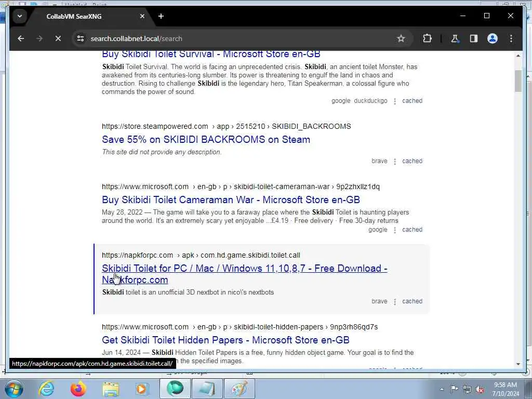Open Chrome Labs flask icon

455,38
